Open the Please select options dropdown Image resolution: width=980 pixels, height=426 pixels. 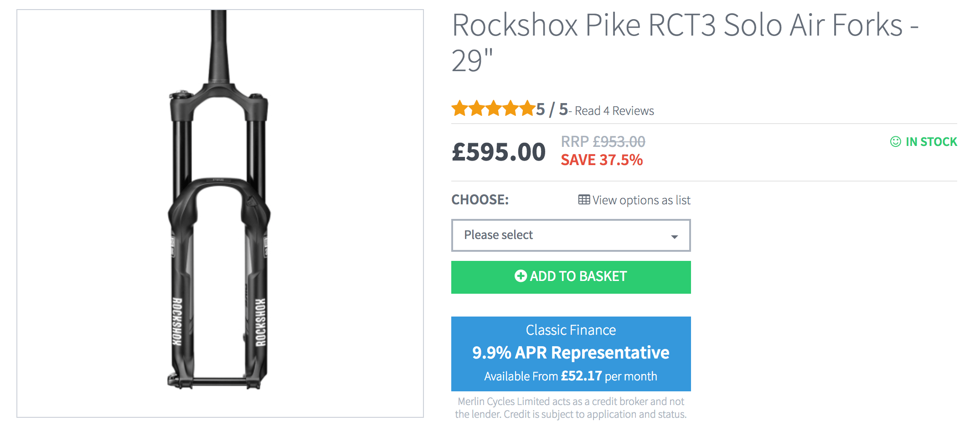pos(570,235)
